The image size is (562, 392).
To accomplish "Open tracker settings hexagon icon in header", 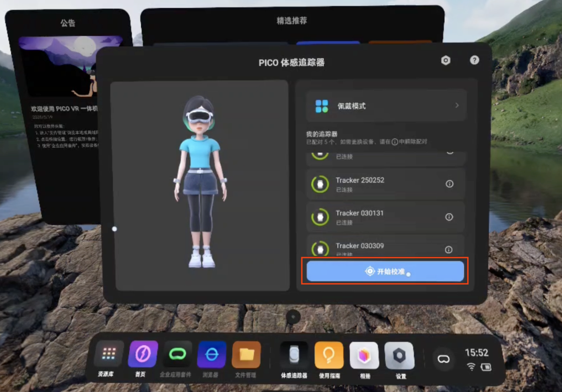I will [446, 60].
